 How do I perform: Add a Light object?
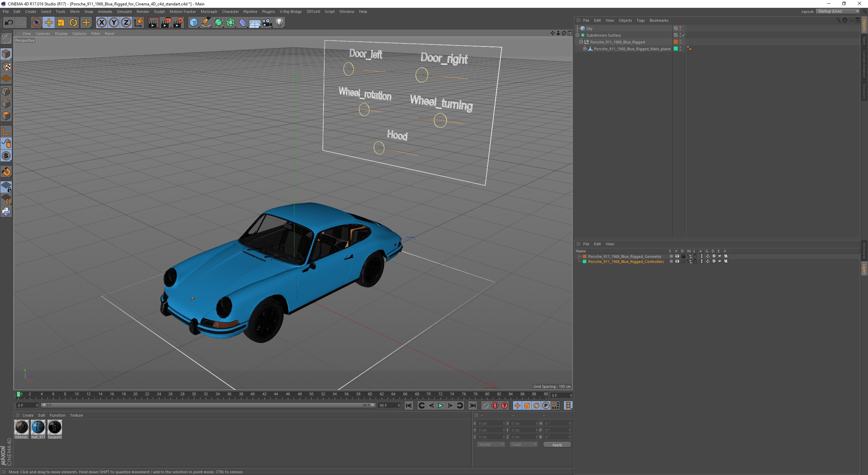(279, 23)
